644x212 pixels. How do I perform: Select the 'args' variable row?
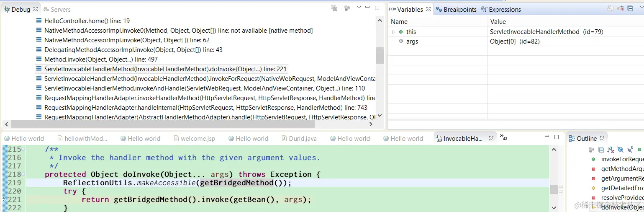[516, 41]
